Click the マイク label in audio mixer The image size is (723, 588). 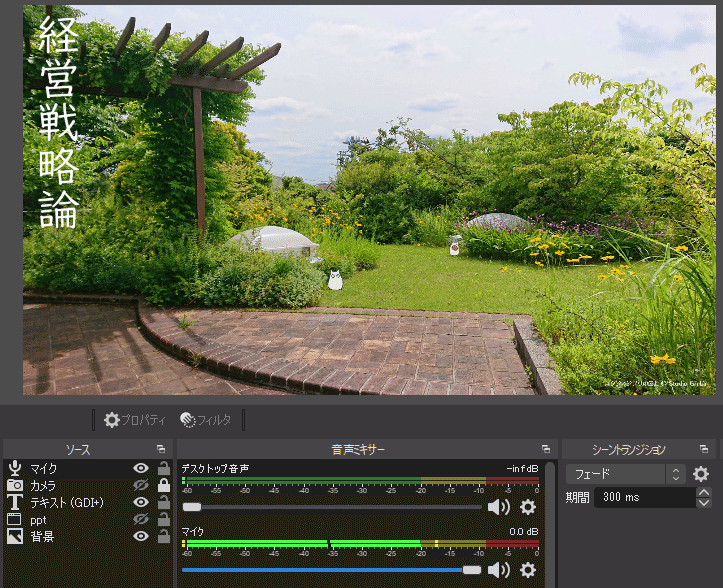[193, 532]
